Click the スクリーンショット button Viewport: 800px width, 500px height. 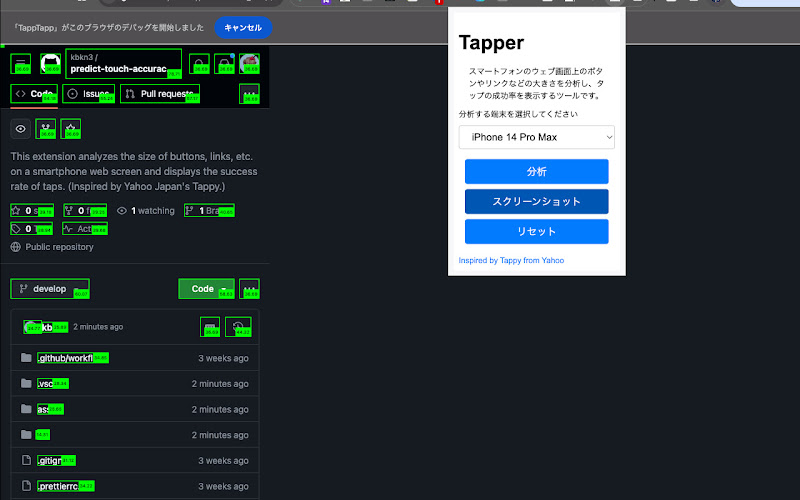(x=536, y=201)
